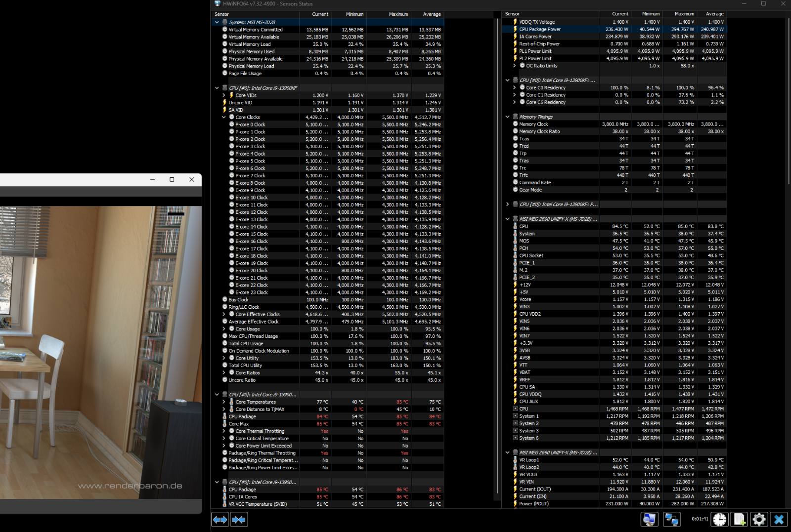
Task: Open sensor settings gear icon
Action: pos(759,519)
